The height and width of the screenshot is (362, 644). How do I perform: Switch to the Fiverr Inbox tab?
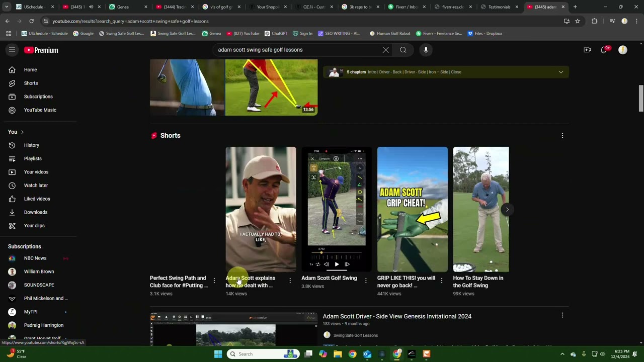click(x=407, y=7)
